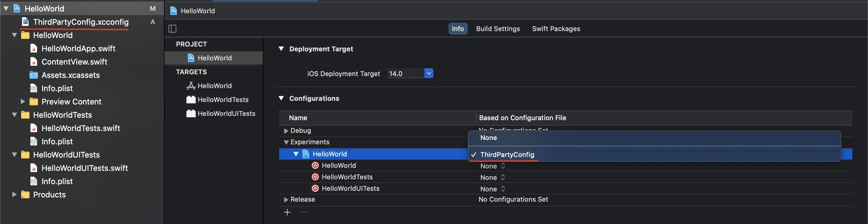Screen dimensions: 868x224
Task: Collapse the Deployment Target section
Action: (281, 49)
